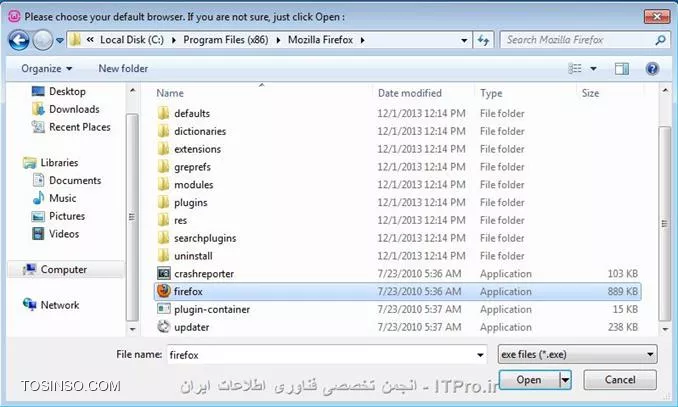Close the choose default browser dialog
The image size is (678, 407).
tap(657, 16)
